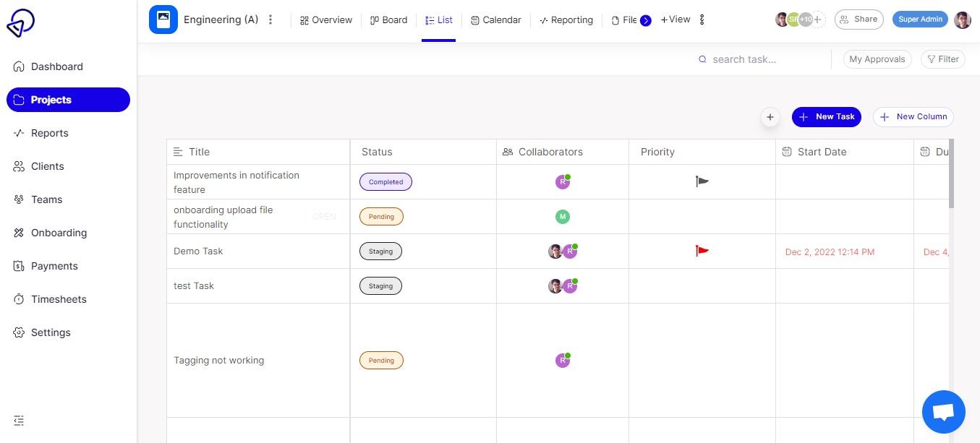Open Timesheets in the sidebar

59,299
